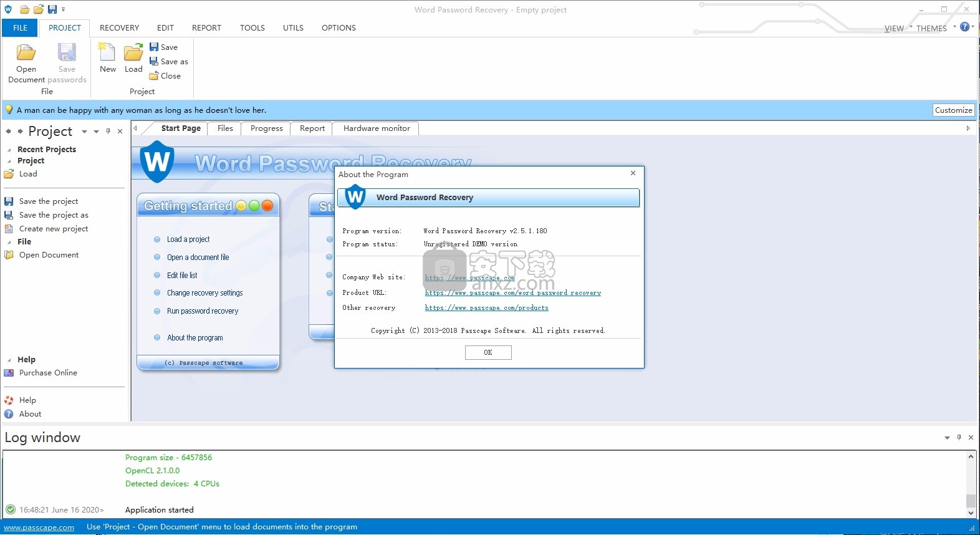Click Save the project as in side panel
Viewport: 980px width, 535px height.
pyautogui.click(x=47, y=215)
